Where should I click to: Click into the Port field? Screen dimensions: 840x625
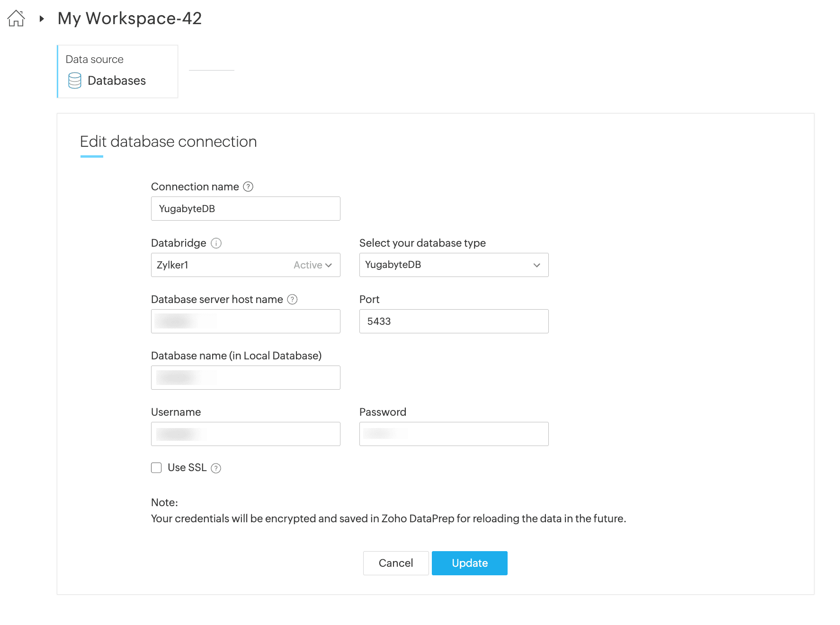point(454,321)
